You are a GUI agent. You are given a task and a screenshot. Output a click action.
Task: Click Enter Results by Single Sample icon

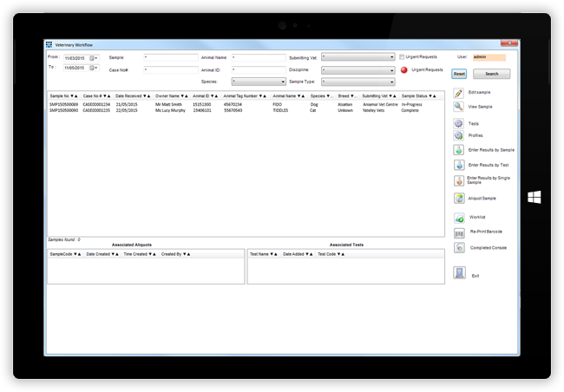tap(459, 180)
